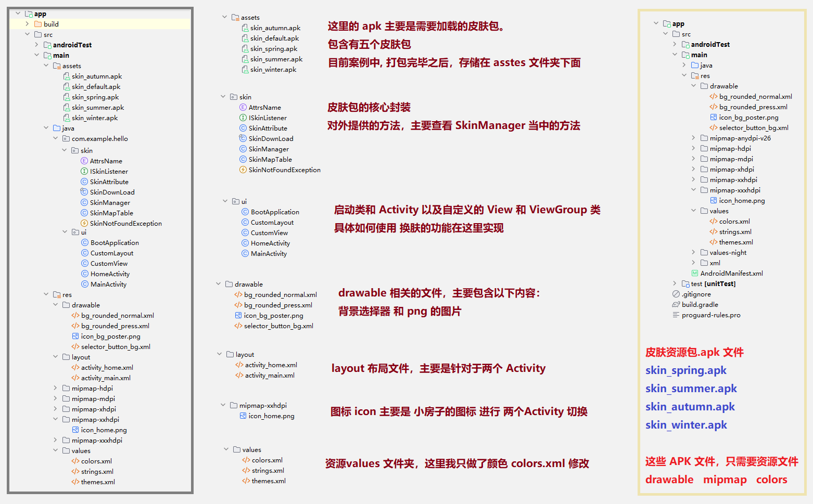Expand mipmap-anydpi-v26 folder in right tree

click(694, 138)
